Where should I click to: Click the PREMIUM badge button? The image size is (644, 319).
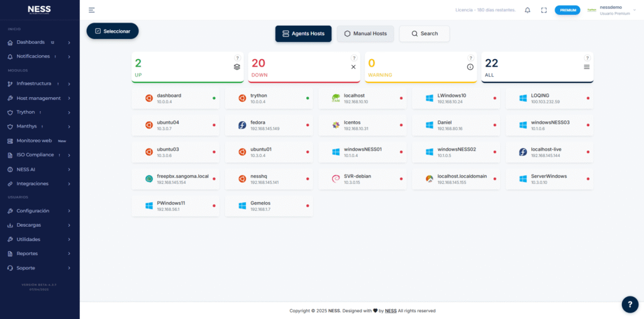click(x=567, y=10)
